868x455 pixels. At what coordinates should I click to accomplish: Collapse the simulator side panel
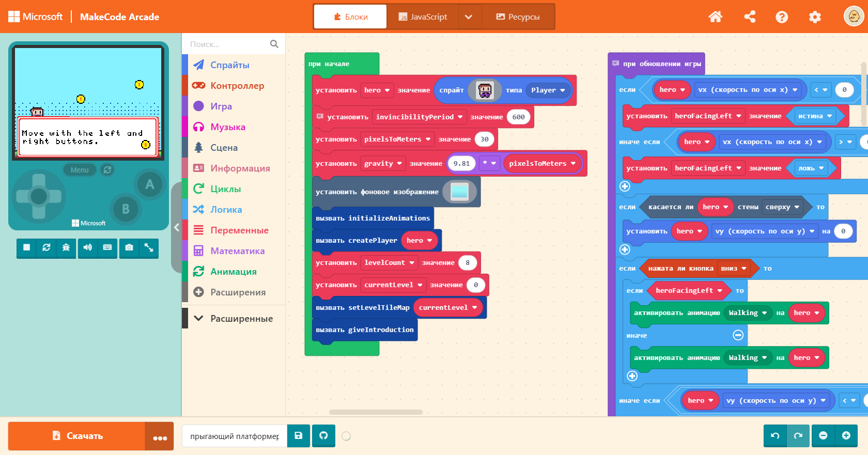[x=177, y=227]
